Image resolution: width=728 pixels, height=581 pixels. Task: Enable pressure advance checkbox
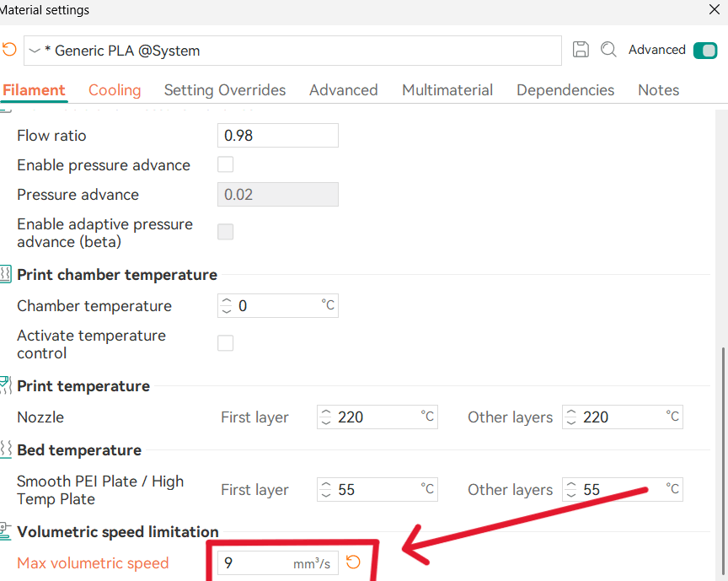point(226,164)
